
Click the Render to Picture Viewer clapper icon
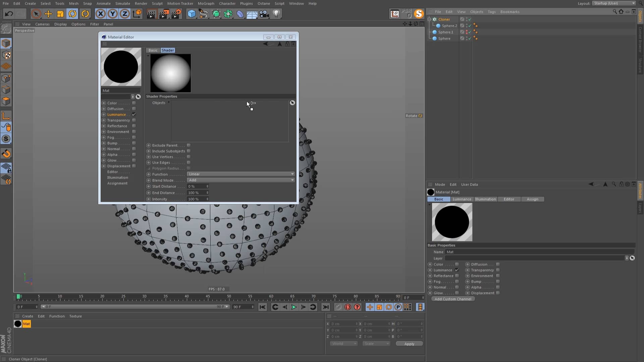tap(164, 14)
